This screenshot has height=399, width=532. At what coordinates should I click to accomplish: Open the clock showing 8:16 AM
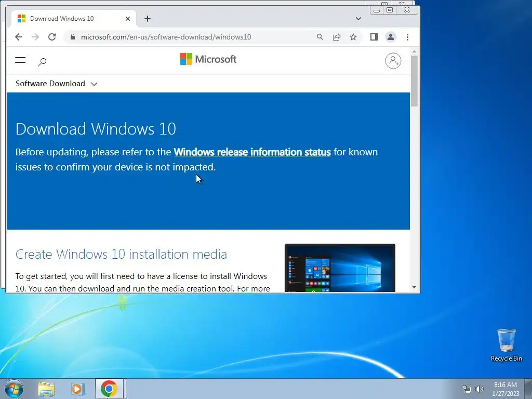pos(506,389)
